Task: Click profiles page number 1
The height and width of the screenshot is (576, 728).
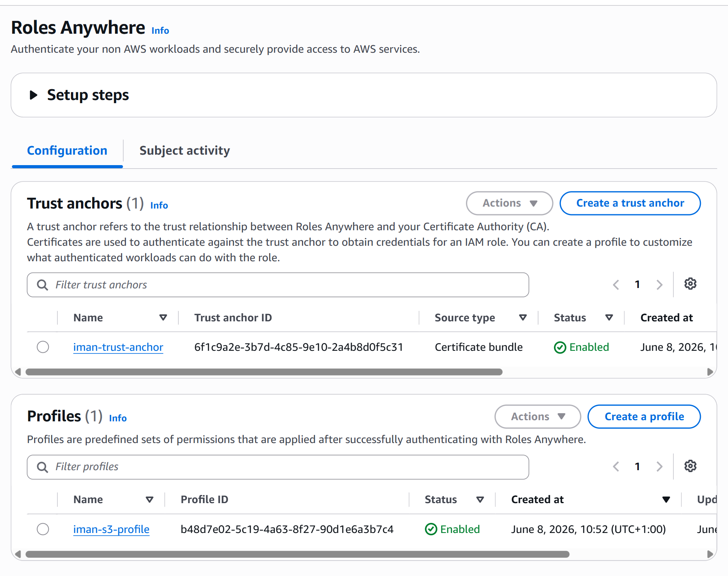Action: (x=637, y=467)
